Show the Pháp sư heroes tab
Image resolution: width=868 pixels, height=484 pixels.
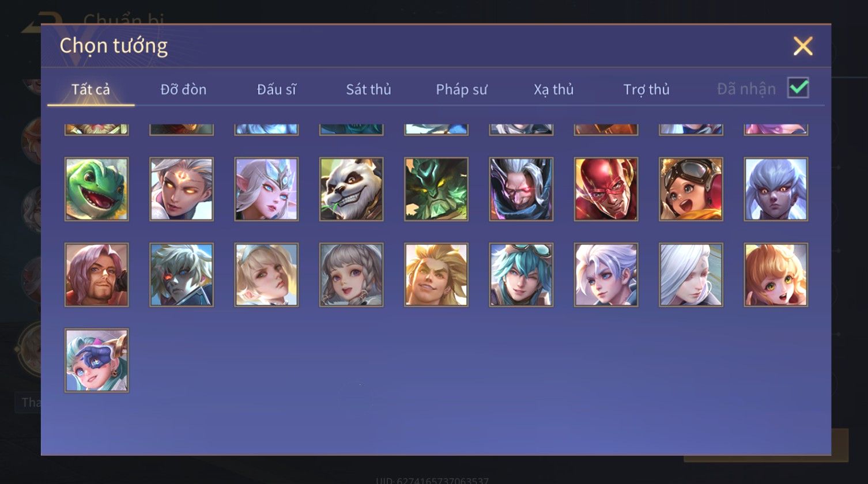[x=461, y=89]
